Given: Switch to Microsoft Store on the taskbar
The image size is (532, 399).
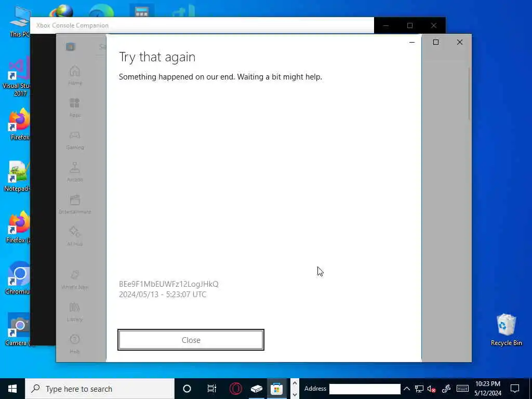Looking at the screenshot, I should pos(276,389).
